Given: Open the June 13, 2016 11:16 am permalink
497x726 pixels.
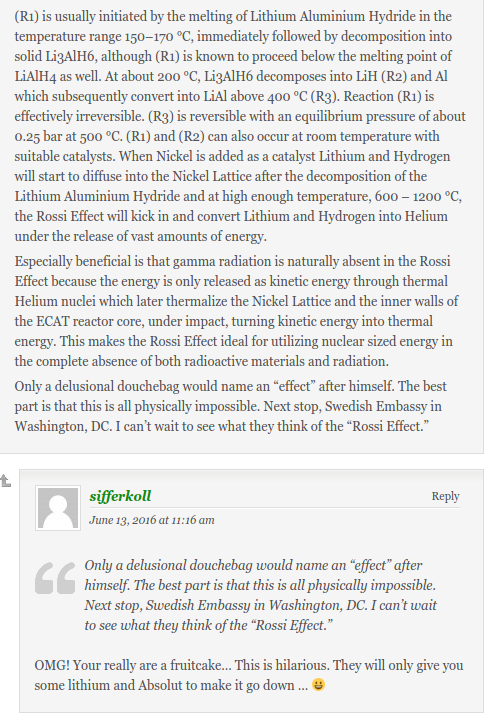Looking at the screenshot, I should pyautogui.click(x=152, y=520).
